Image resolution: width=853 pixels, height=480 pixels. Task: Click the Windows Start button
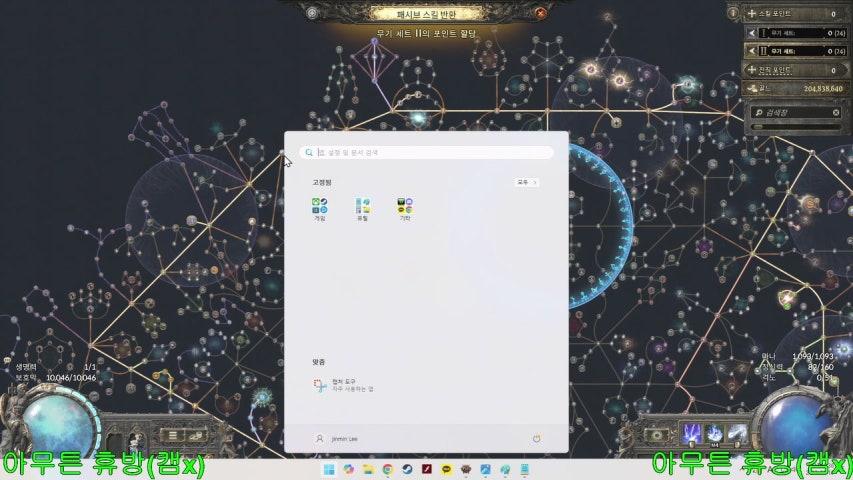328,469
